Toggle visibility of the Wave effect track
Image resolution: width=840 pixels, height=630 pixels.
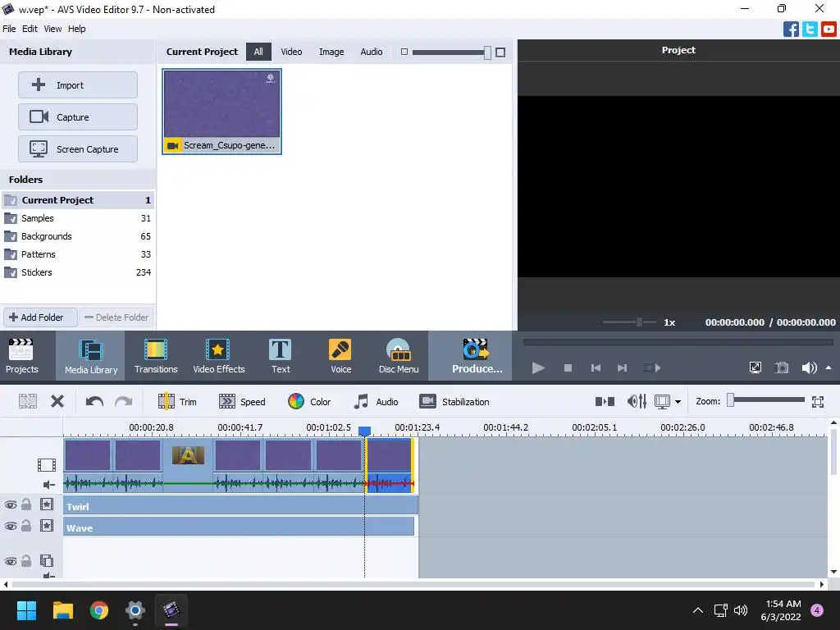pos(10,526)
